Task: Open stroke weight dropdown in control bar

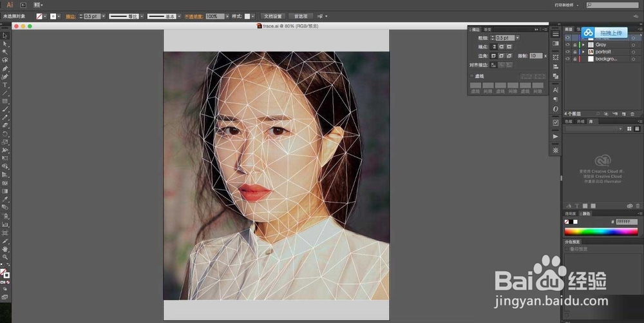Action: coord(103,16)
